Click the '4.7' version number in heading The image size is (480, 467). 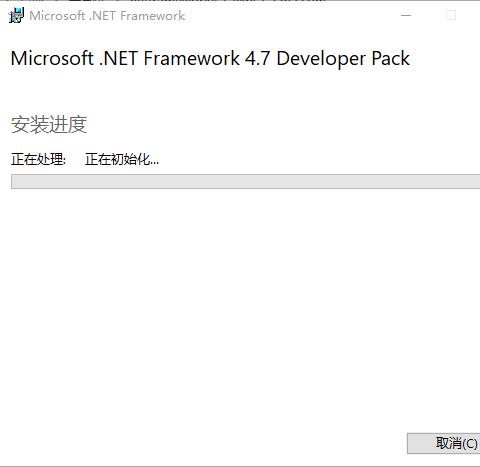click(257, 58)
